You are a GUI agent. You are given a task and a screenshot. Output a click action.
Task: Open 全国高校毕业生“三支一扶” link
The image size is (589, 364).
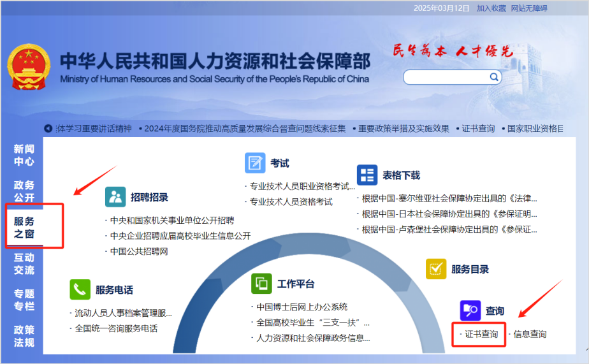(x=313, y=323)
